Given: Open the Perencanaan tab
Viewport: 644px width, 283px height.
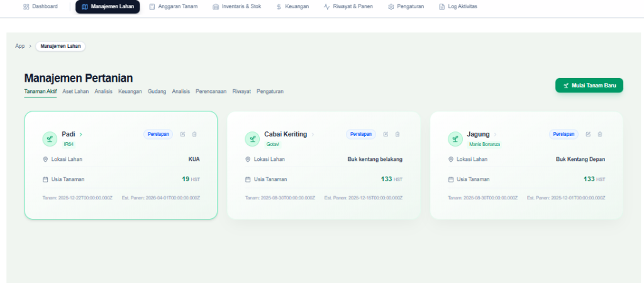Looking at the screenshot, I should [x=211, y=91].
